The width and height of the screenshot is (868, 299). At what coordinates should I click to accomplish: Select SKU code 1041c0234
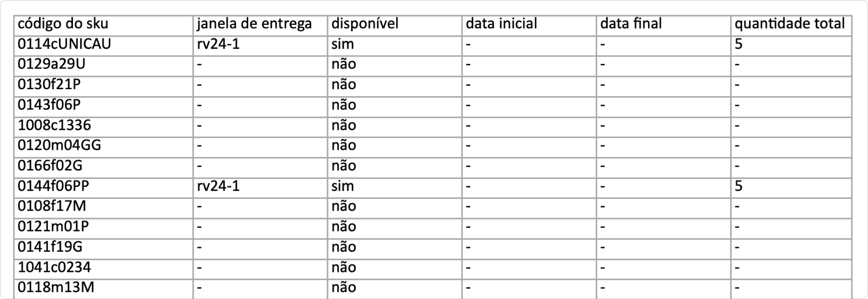point(54,267)
